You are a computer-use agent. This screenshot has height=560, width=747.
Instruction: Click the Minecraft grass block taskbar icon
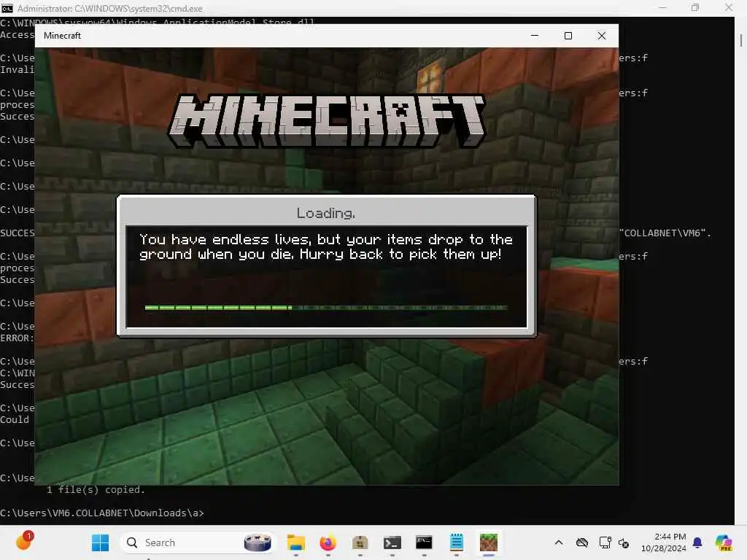tap(488, 542)
